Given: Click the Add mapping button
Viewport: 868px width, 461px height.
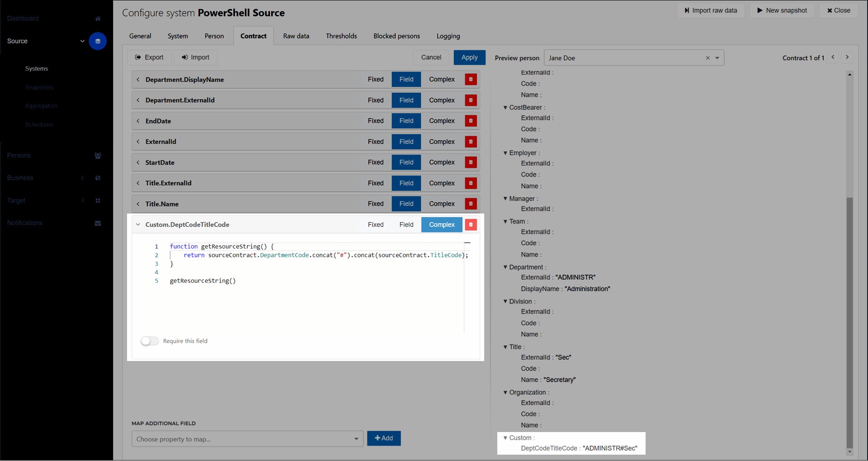Looking at the screenshot, I should pyautogui.click(x=384, y=439).
